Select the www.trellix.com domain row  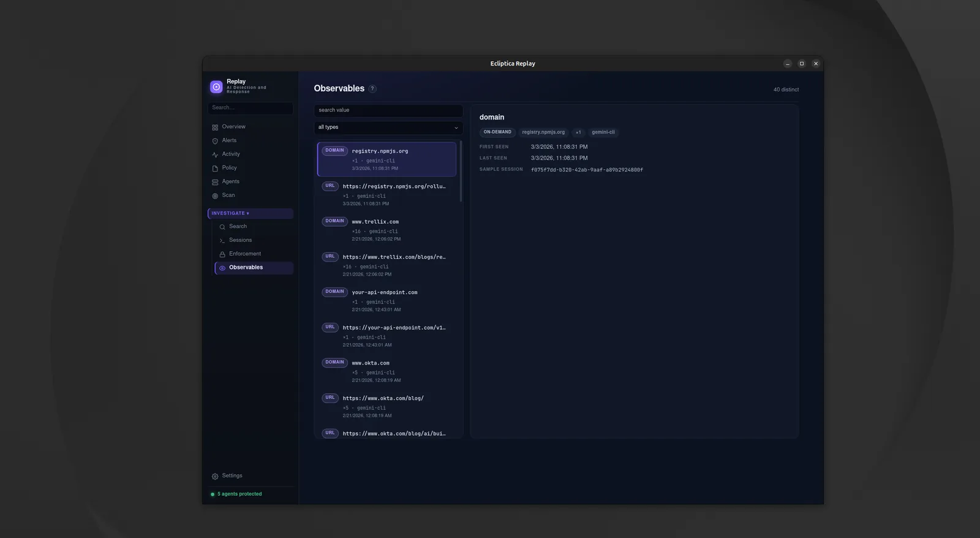[x=386, y=230]
